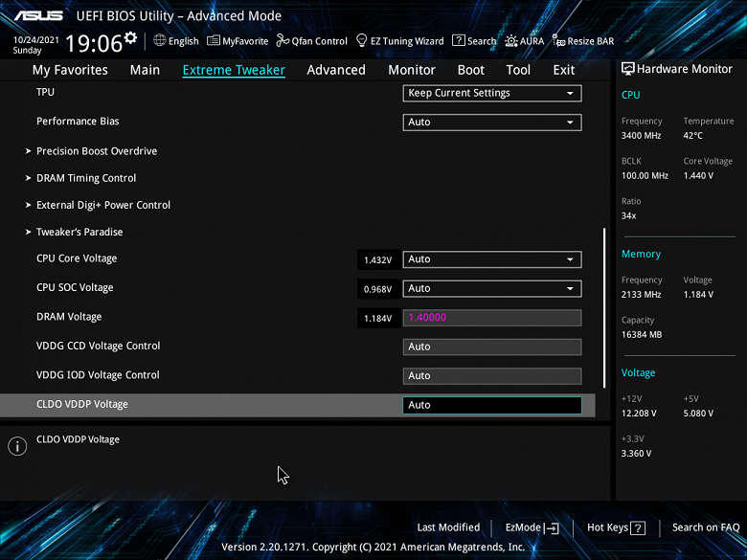
Task: Click the CLDO VDDP Voltage Auto field
Action: pyautogui.click(x=492, y=405)
